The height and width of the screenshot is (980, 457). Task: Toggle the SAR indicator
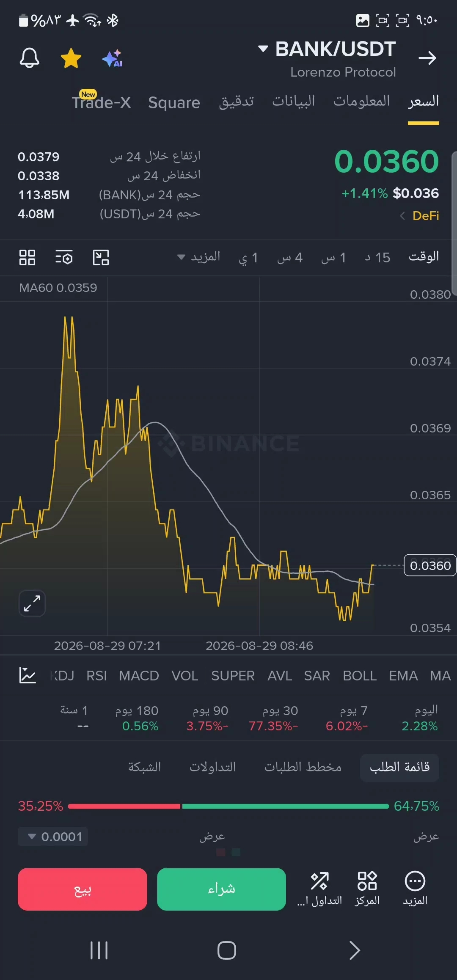[x=317, y=676]
